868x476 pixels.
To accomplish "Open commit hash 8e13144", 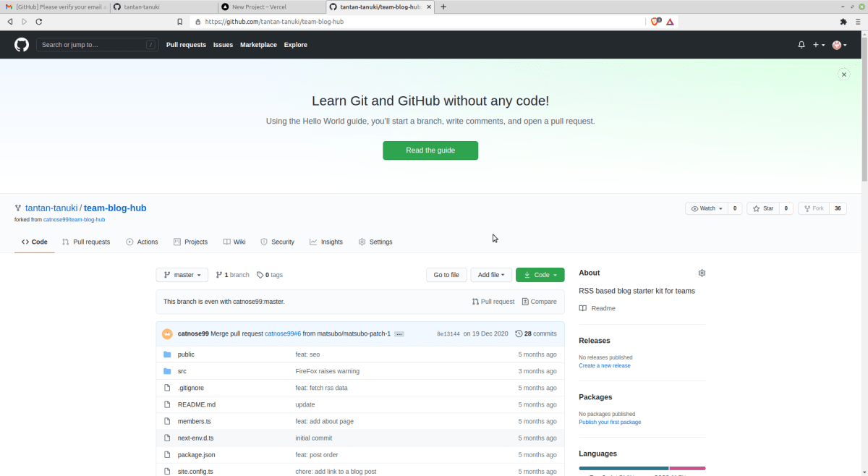I will 448,334.
